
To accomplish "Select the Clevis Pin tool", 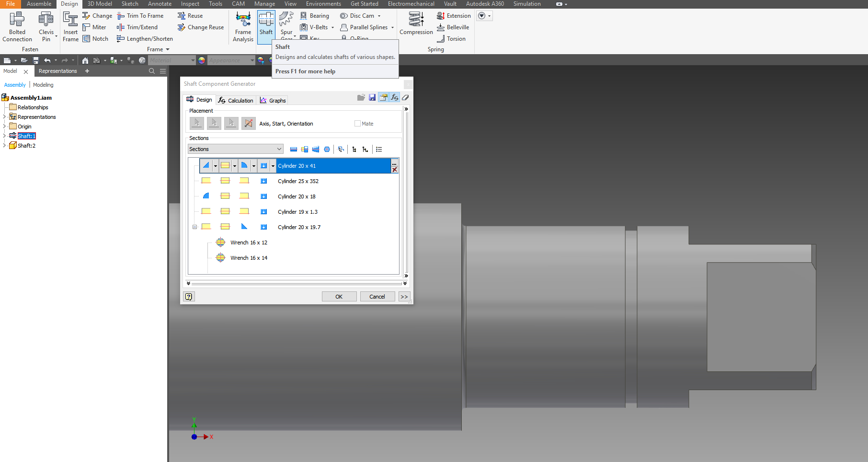I will coord(46,27).
